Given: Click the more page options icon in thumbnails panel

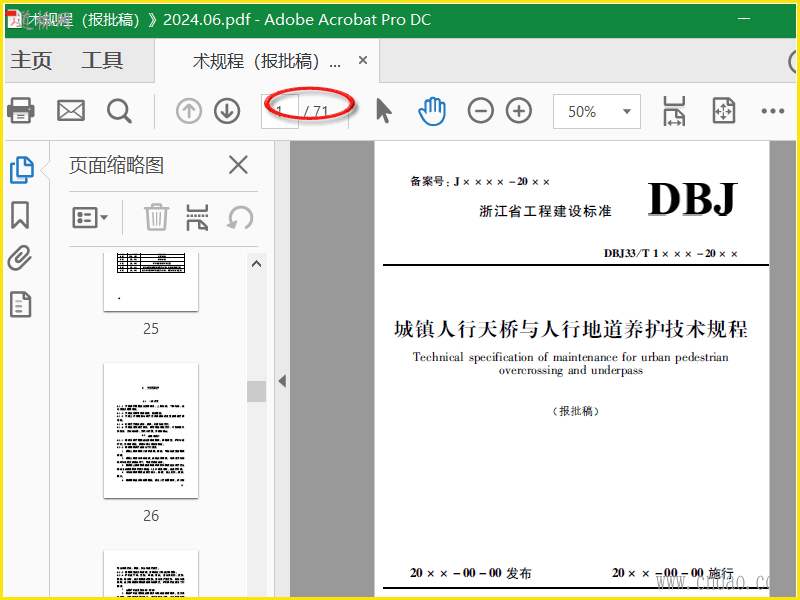Looking at the screenshot, I should coord(197,217).
